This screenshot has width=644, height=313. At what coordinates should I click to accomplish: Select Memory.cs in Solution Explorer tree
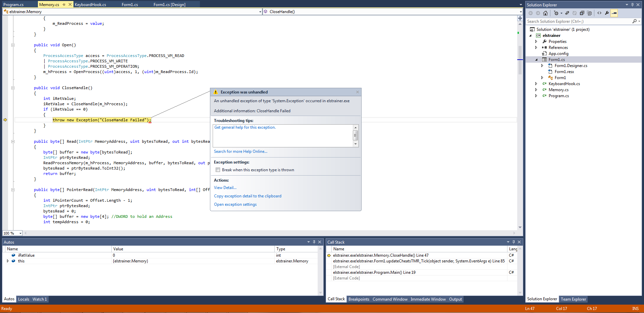coord(558,90)
